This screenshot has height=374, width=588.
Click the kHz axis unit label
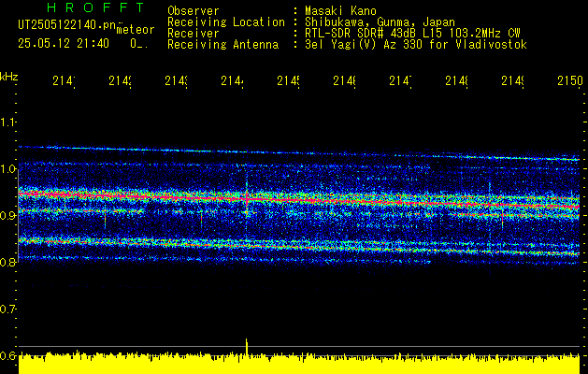pyautogui.click(x=8, y=77)
